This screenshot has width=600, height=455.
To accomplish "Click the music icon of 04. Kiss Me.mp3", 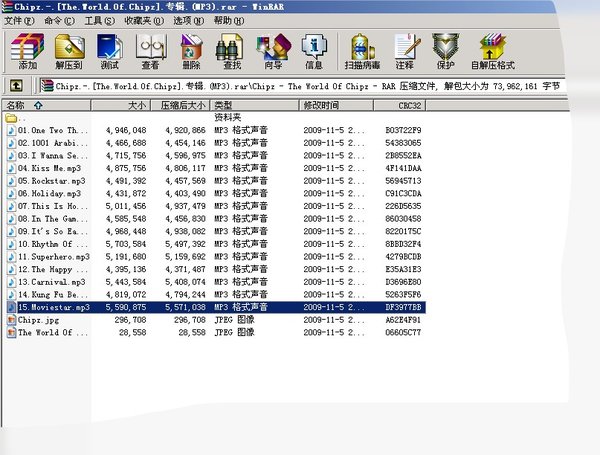I will point(11,168).
